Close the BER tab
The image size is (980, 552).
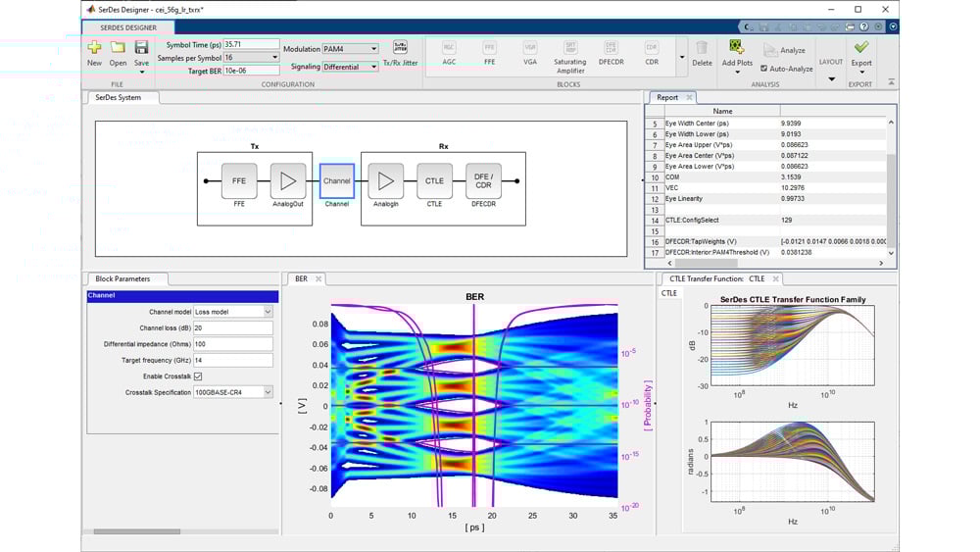[x=318, y=278]
